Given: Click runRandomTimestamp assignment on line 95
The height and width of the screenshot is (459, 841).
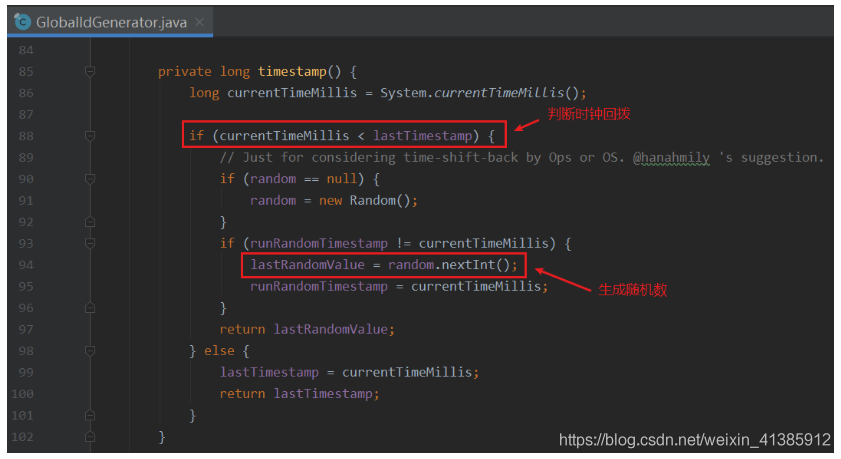Looking at the screenshot, I should click(399, 286).
